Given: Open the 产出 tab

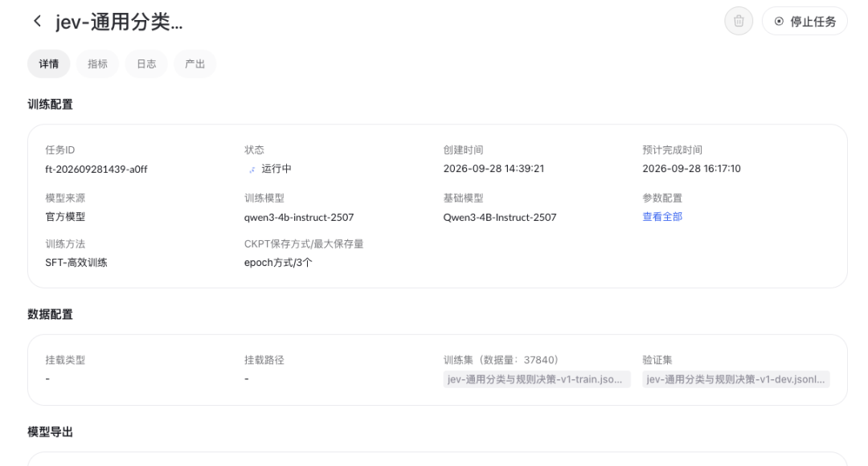Looking at the screenshot, I should 194,63.
